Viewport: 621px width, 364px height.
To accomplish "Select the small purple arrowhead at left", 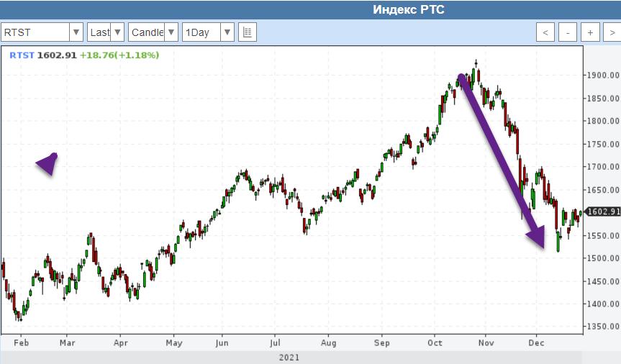I will tap(47, 163).
